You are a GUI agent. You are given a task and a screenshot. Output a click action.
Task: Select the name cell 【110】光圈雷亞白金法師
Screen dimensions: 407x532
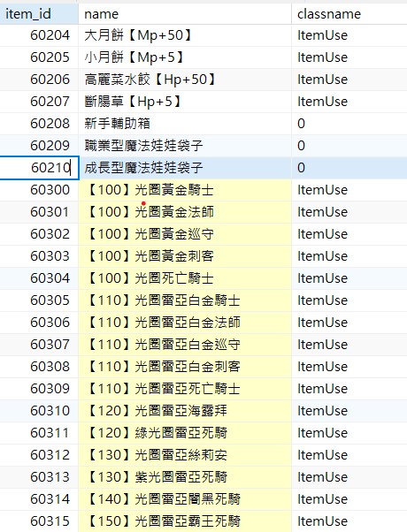point(185,323)
